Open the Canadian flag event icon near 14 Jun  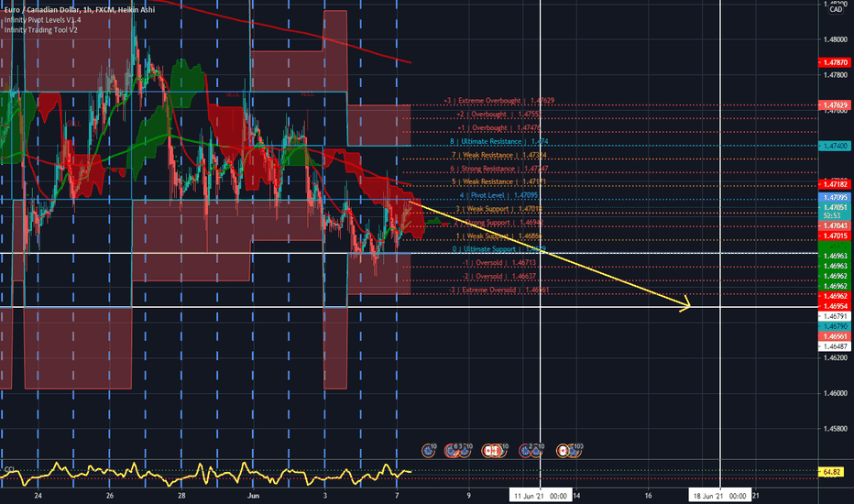click(563, 451)
